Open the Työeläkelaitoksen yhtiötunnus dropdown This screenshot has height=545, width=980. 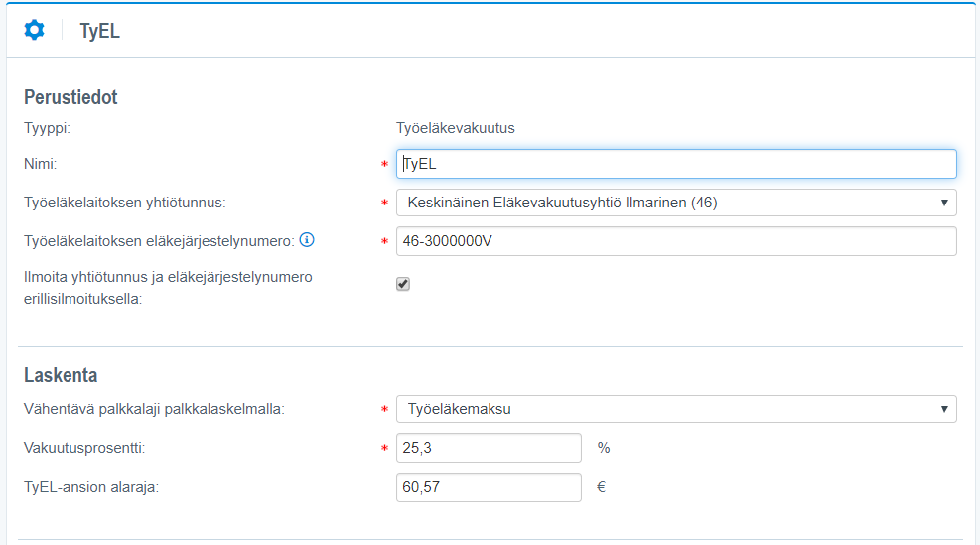(x=675, y=203)
